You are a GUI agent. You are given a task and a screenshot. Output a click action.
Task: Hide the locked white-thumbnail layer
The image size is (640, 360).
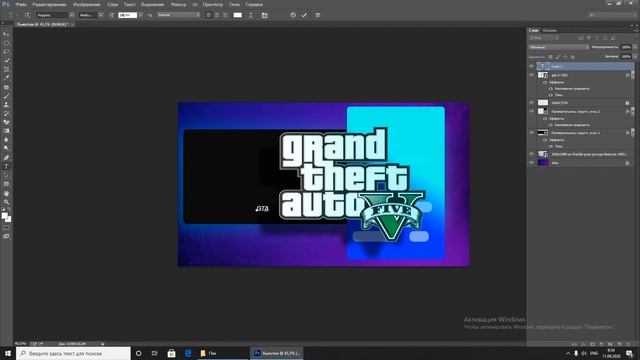[531, 102]
